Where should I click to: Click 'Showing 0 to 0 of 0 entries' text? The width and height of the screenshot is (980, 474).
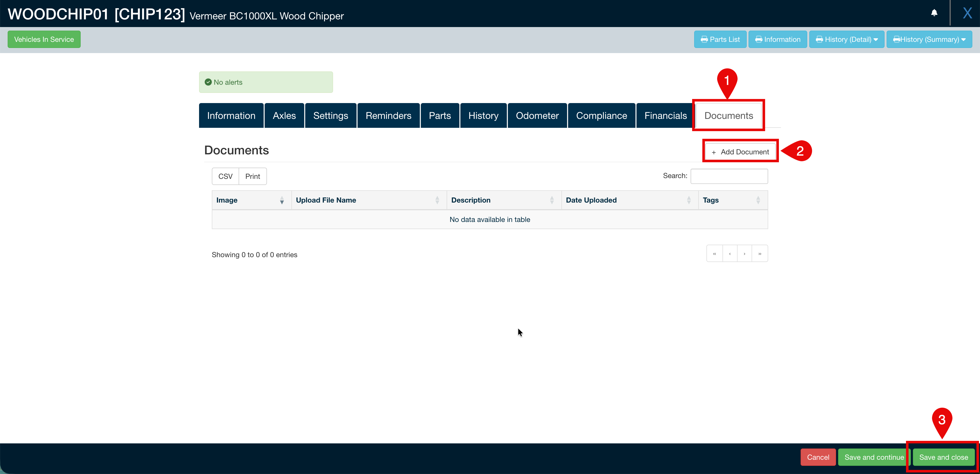[x=254, y=255]
